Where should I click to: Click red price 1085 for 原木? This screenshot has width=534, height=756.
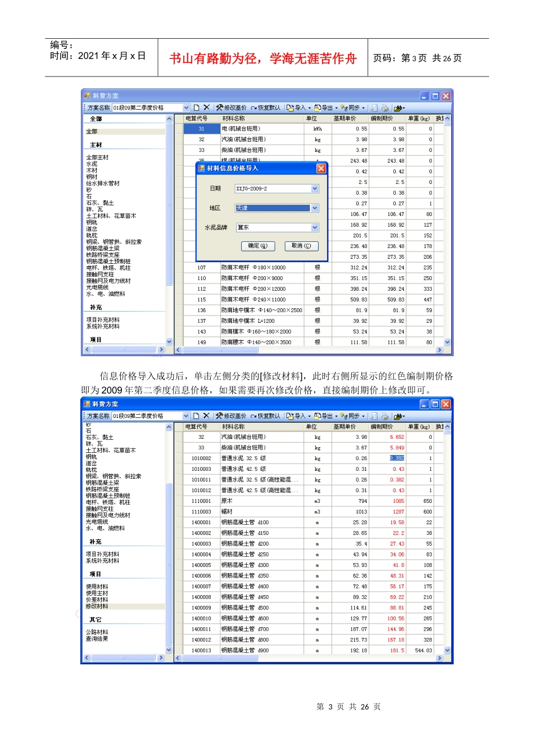coord(399,501)
